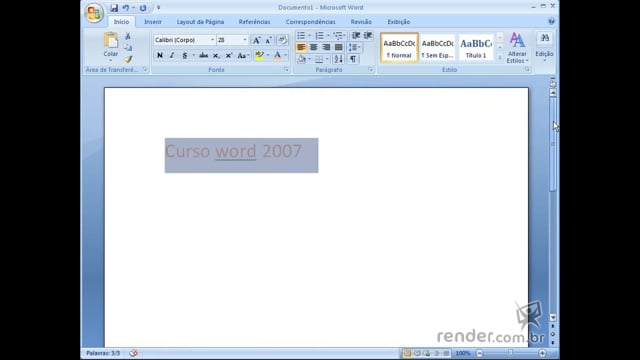
Task: Open the multilevel list dropdown
Action: click(x=339, y=36)
